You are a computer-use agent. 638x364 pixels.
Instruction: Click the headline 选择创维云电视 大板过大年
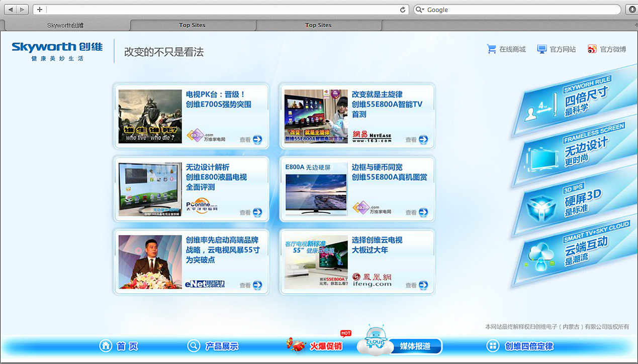[377, 245]
